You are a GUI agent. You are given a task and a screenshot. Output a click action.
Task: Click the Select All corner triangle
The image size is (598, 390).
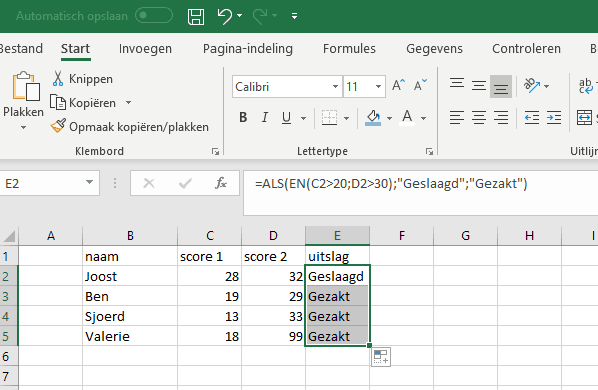[9, 236]
